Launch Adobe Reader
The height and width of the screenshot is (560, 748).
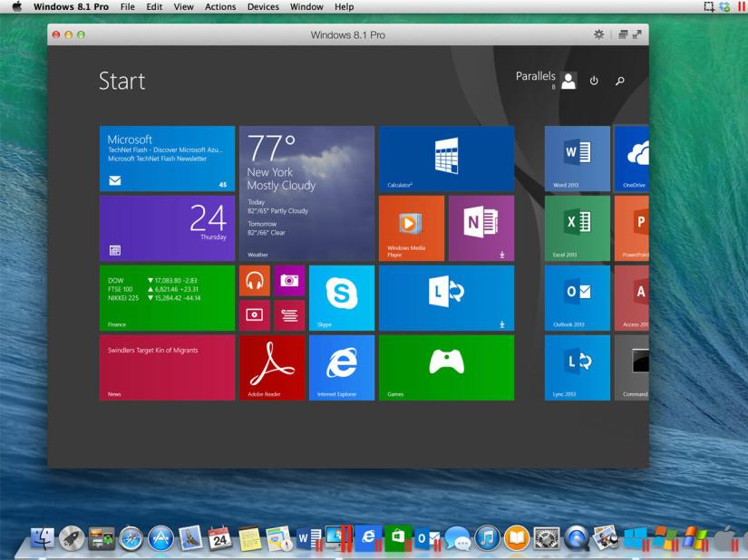[x=271, y=367]
